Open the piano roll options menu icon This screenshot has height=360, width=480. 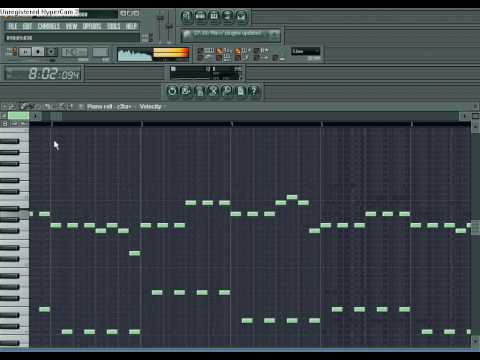[x=4, y=107]
